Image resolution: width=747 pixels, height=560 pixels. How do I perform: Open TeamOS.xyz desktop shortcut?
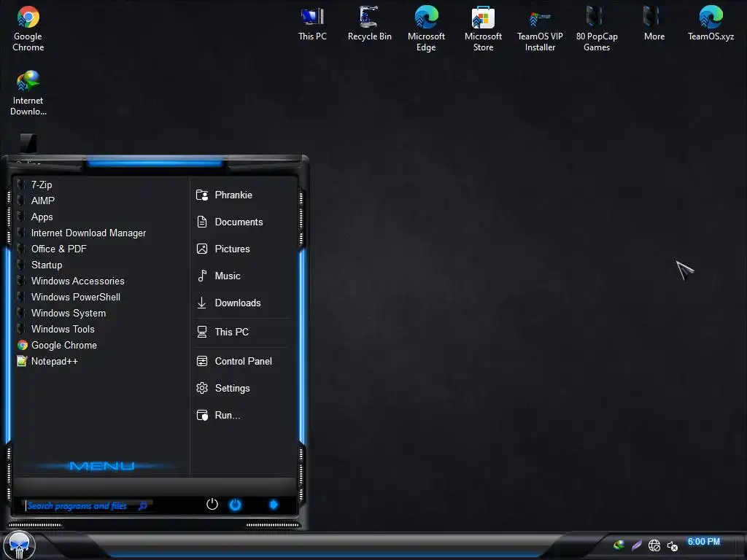coord(711,24)
